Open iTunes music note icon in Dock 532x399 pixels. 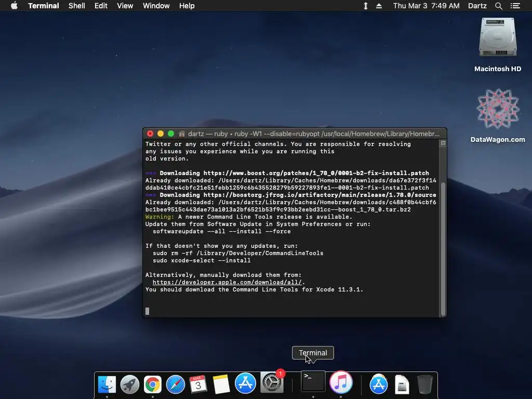click(341, 382)
